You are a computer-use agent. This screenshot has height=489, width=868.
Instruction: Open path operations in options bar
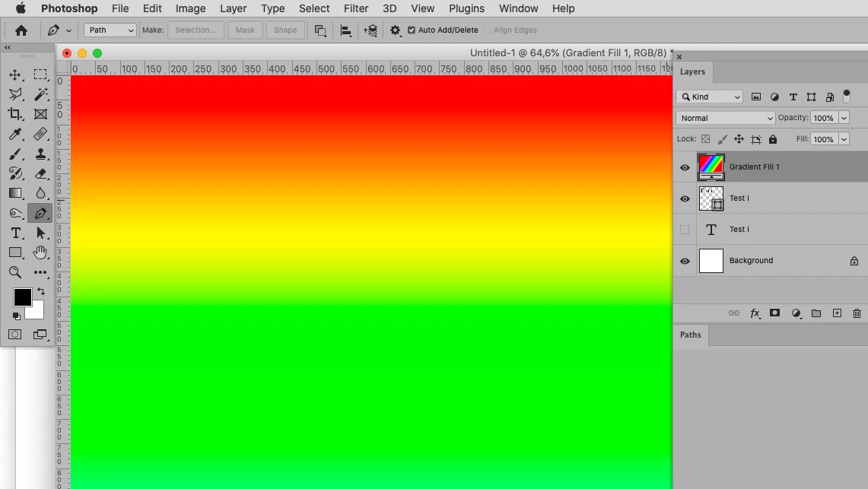coord(320,30)
